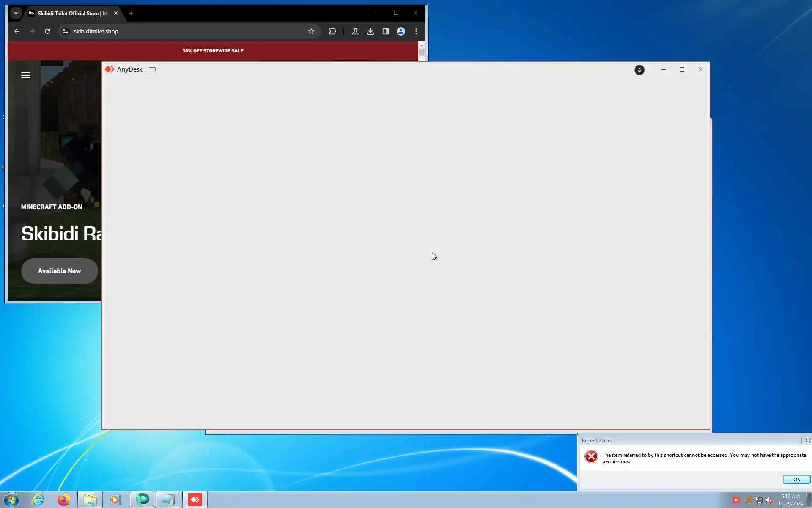Click the Available Now button
The height and width of the screenshot is (508, 812).
pyautogui.click(x=59, y=271)
